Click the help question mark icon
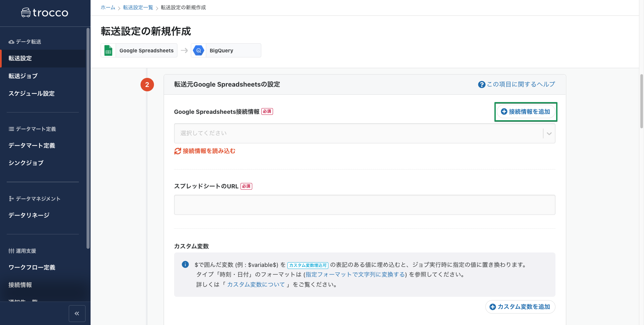 tap(482, 85)
